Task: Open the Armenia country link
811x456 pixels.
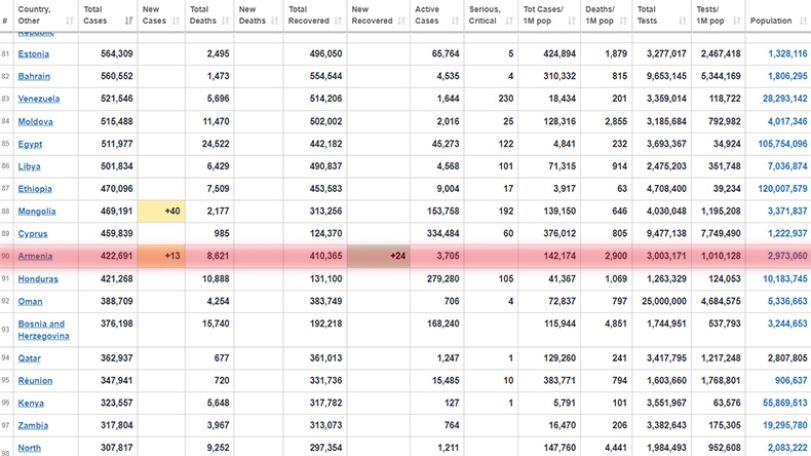Action: click(x=35, y=256)
